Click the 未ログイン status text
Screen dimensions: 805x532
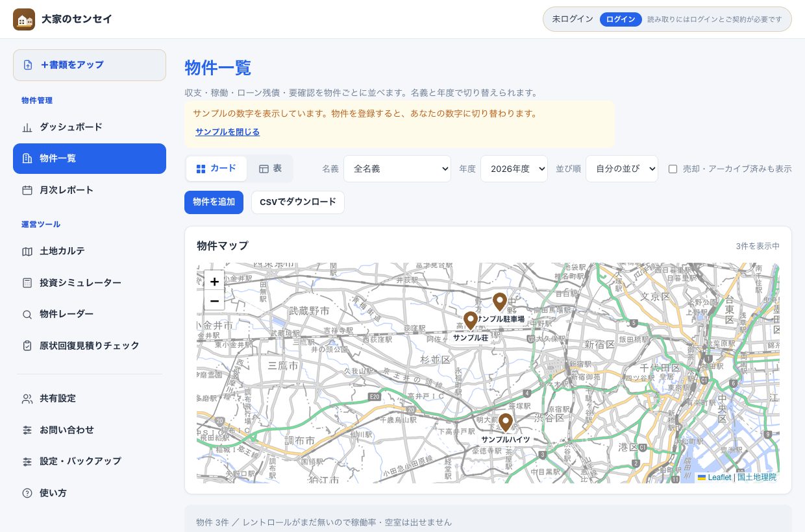[x=573, y=19]
